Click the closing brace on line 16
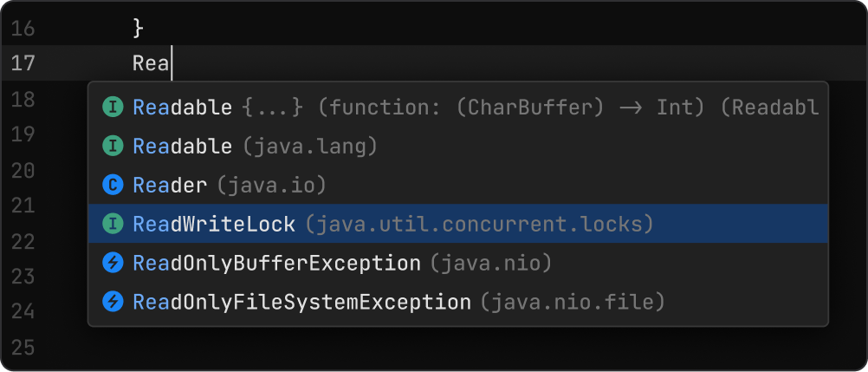The image size is (868, 372). (137, 29)
